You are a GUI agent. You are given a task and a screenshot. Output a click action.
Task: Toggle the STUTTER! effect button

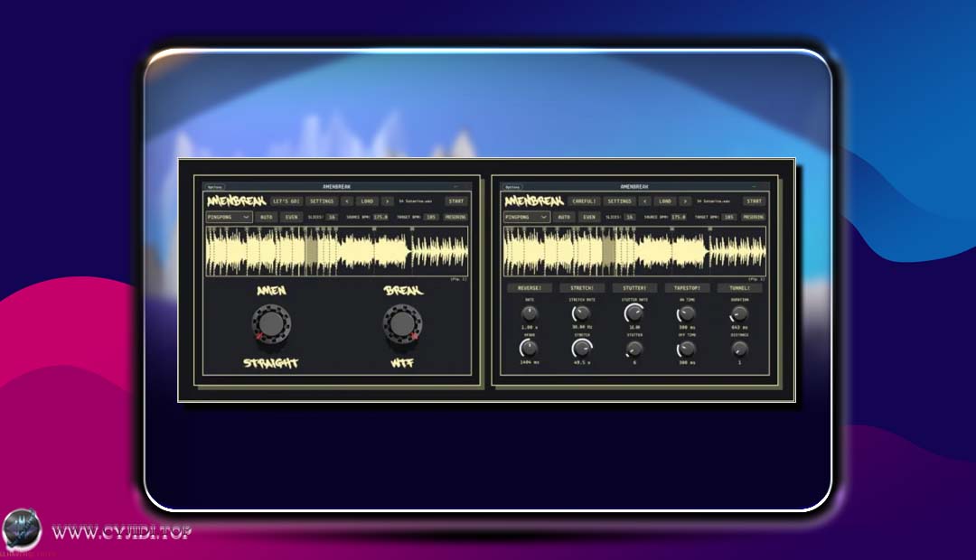point(634,288)
